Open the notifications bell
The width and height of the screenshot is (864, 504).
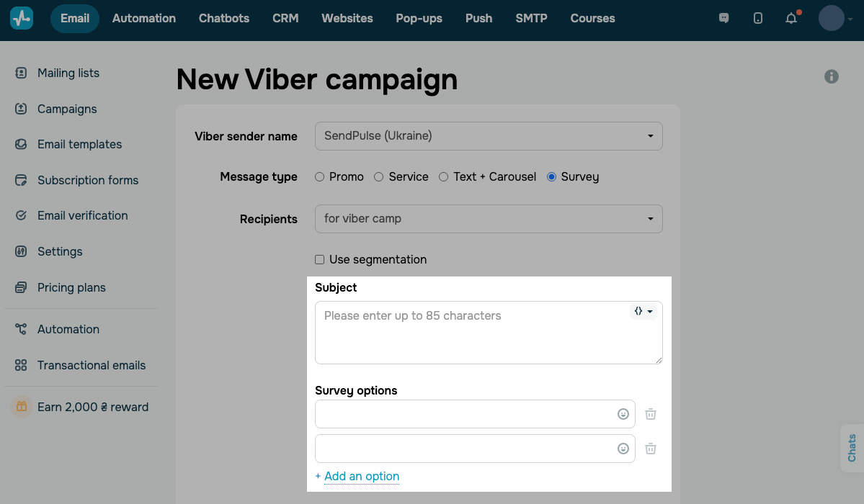tap(791, 19)
